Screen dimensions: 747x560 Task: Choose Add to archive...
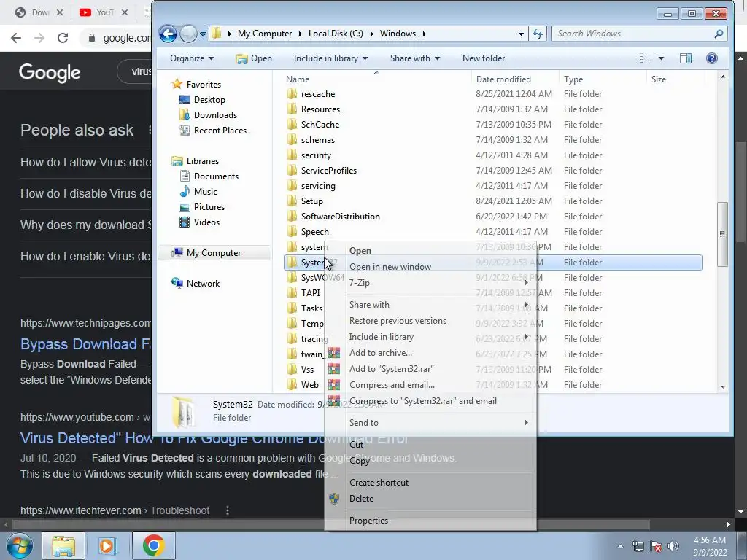pos(430,353)
